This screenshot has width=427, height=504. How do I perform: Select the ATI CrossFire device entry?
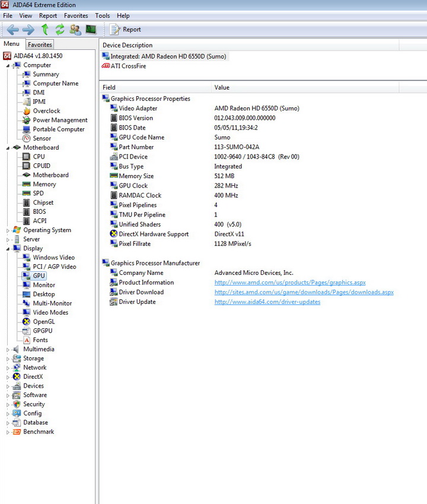tap(124, 66)
